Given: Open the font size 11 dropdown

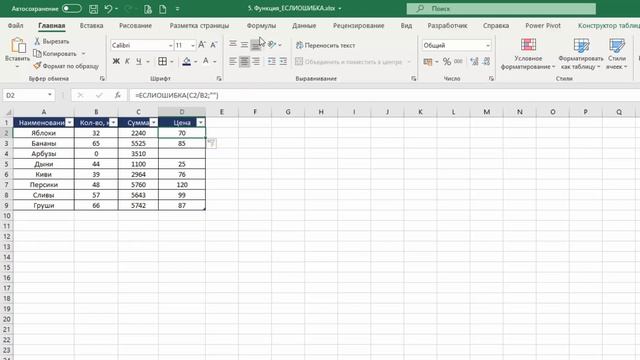Looking at the screenshot, I should coord(193,45).
